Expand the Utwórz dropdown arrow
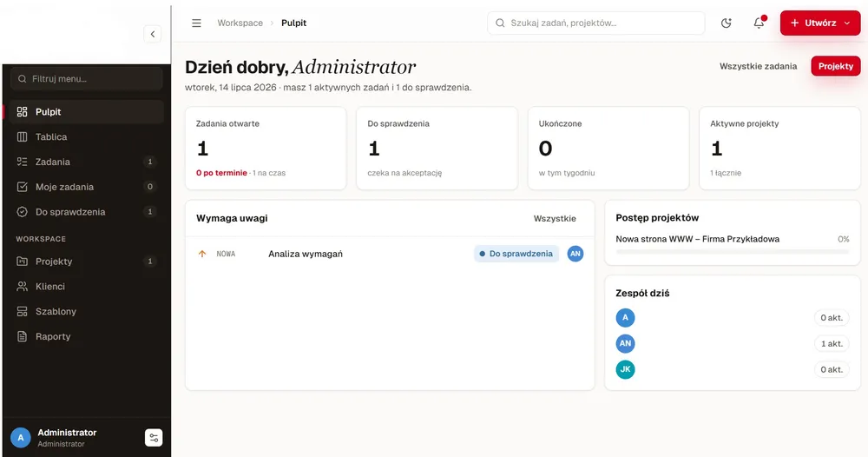This screenshot has height=457, width=868. click(x=847, y=23)
